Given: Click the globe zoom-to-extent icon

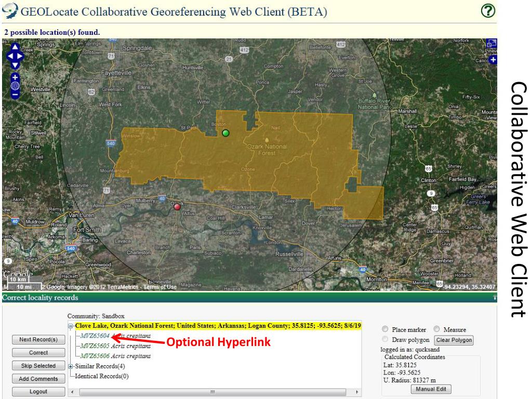Looking at the screenshot, I should [x=15, y=86].
